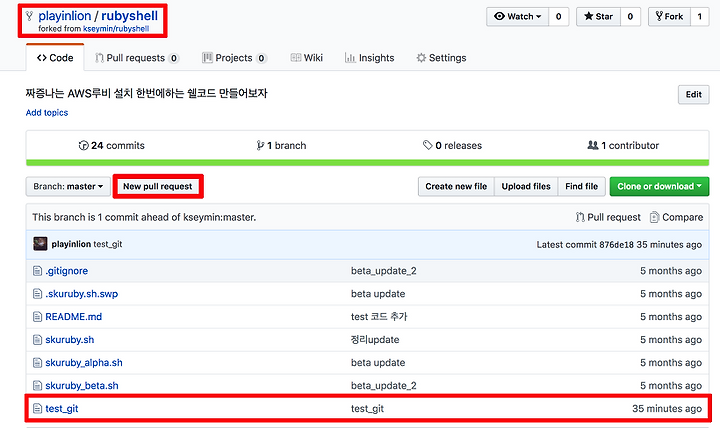Open the .gitignore file

(67, 271)
